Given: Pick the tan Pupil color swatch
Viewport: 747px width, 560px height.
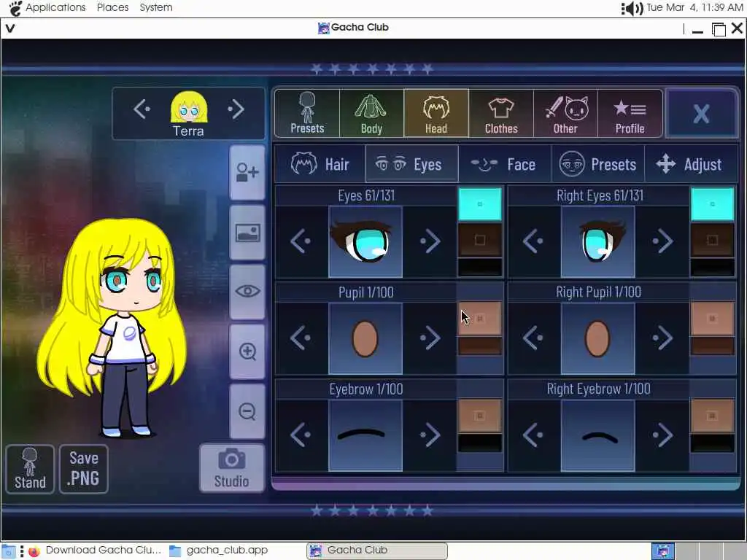Looking at the screenshot, I should pyautogui.click(x=480, y=318).
